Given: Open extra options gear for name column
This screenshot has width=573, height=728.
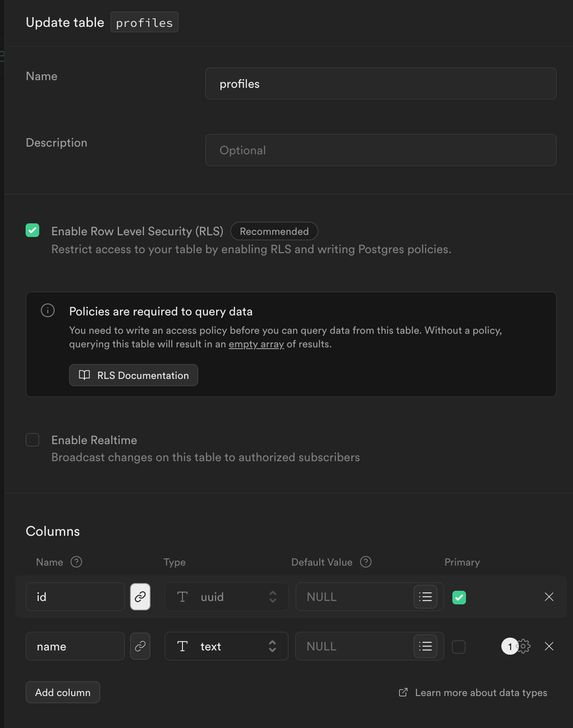Looking at the screenshot, I should tap(524, 646).
